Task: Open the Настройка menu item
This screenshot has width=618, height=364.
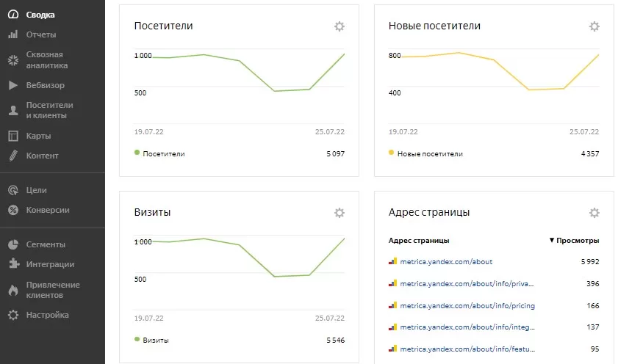Action: pos(47,315)
